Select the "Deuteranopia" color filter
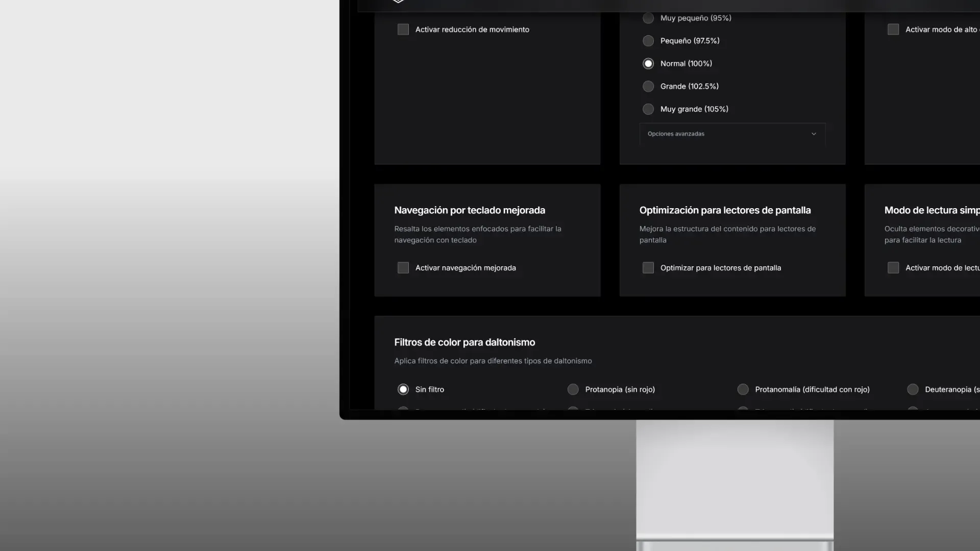This screenshot has width=980, height=551. (x=913, y=389)
